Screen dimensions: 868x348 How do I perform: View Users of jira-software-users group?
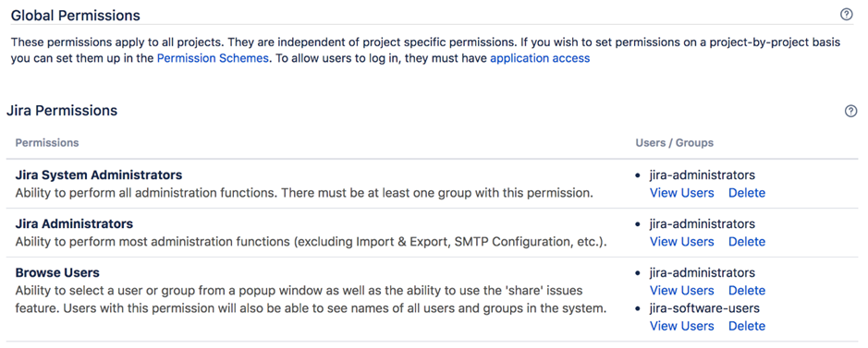coord(681,326)
